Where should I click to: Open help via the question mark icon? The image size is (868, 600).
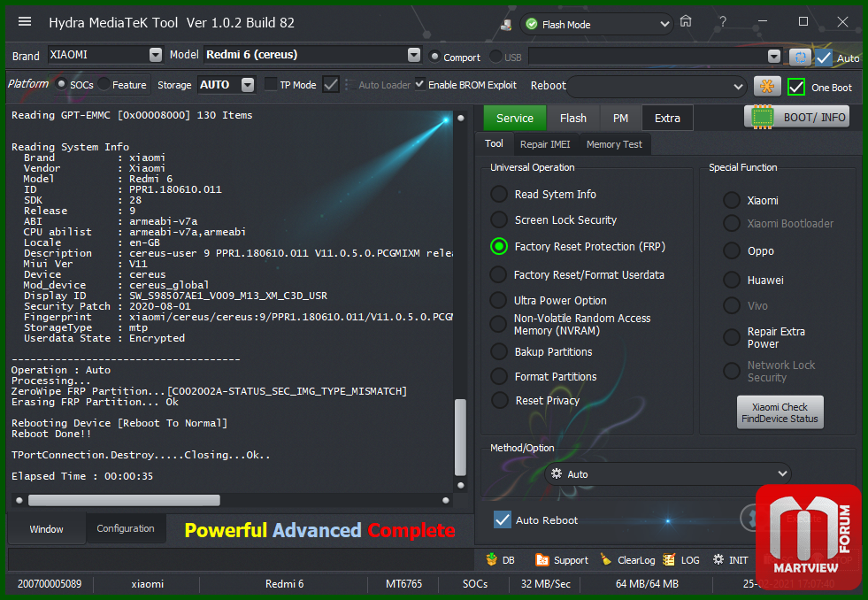tap(723, 22)
